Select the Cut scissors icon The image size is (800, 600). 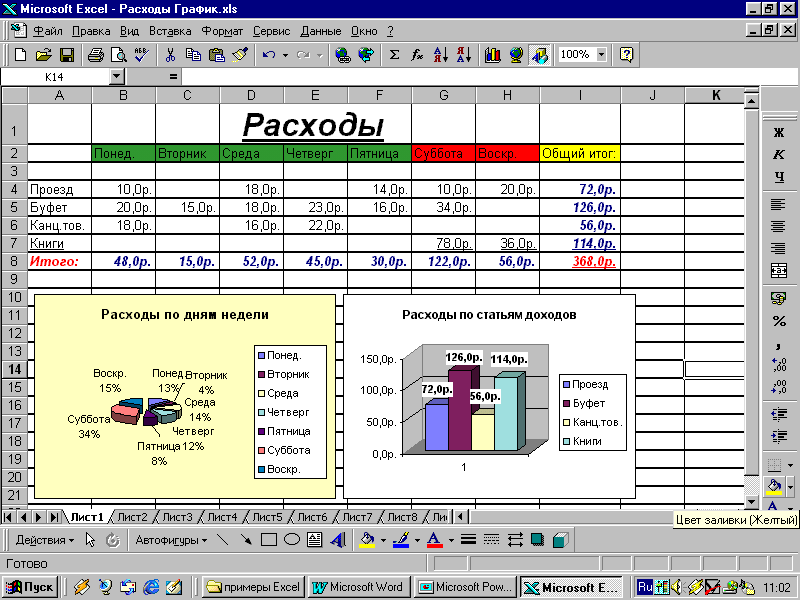pos(170,55)
